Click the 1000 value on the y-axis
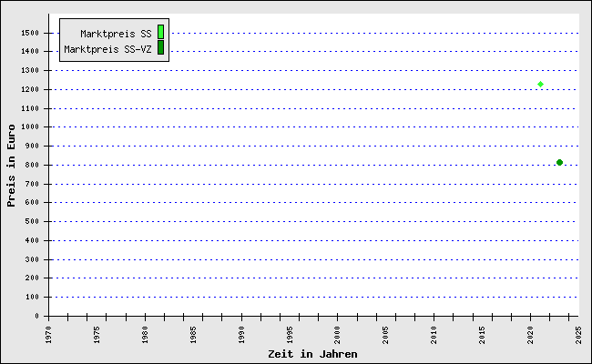Viewport: 592px width, 364px height. pyautogui.click(x=30, y=126)
